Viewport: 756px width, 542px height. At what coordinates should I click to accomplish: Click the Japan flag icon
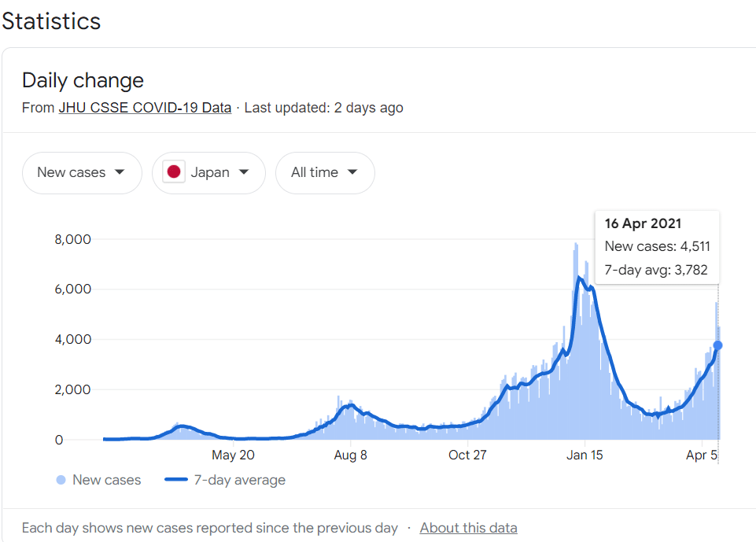click(174, 172)
